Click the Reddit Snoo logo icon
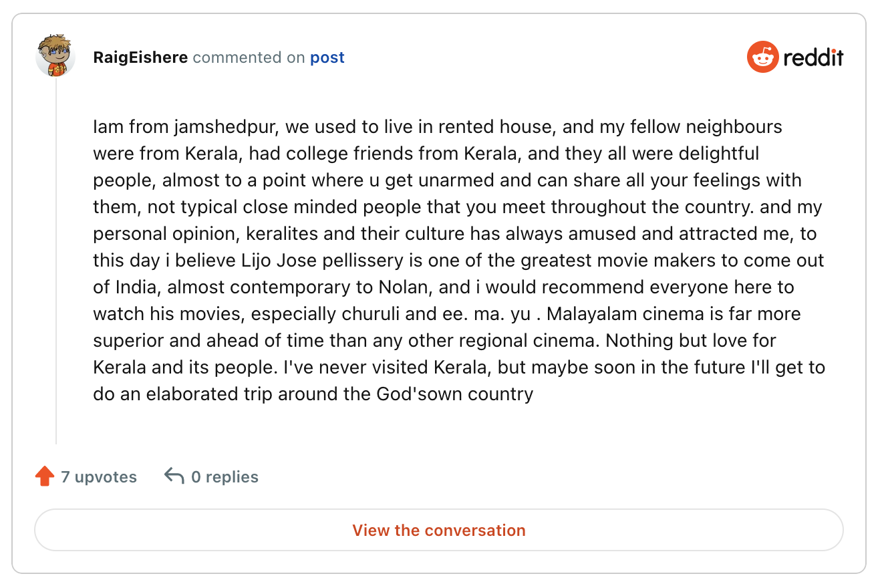 [762, 57]
